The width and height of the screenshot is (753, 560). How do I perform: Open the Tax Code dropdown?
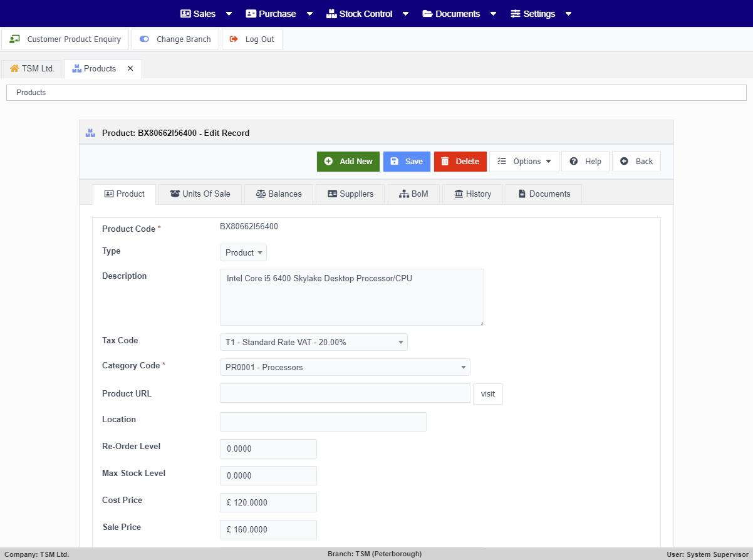(x=313, y=342)
